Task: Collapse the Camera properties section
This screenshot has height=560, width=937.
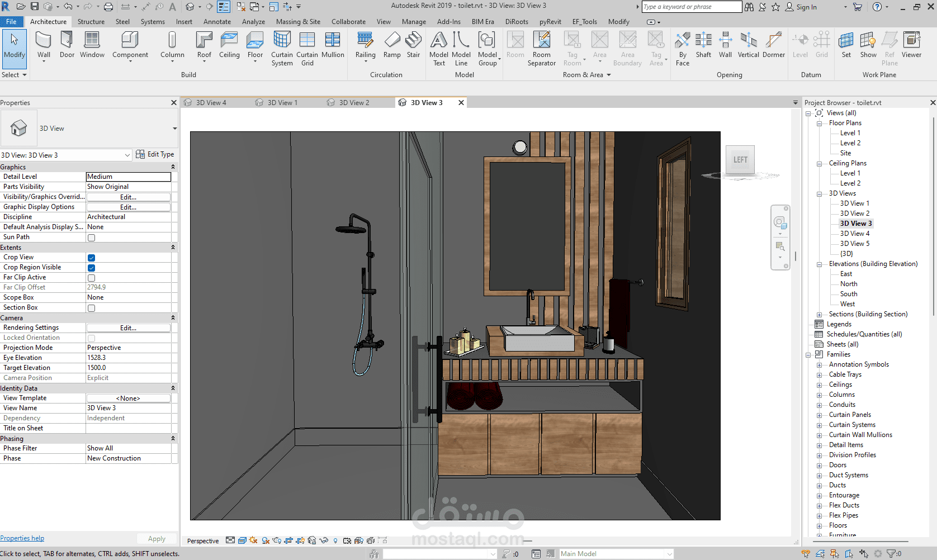Action: (173, 318)
